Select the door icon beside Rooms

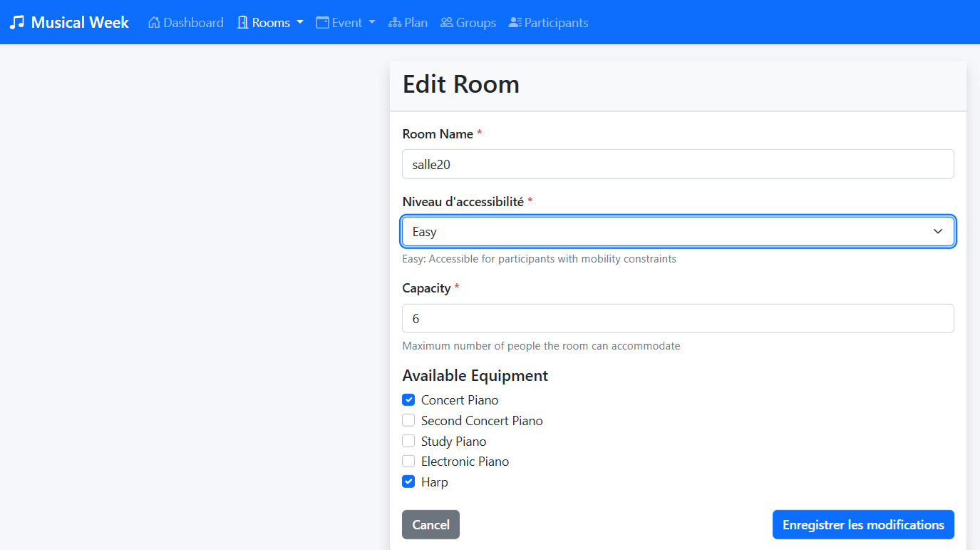(x=242, y=22)
